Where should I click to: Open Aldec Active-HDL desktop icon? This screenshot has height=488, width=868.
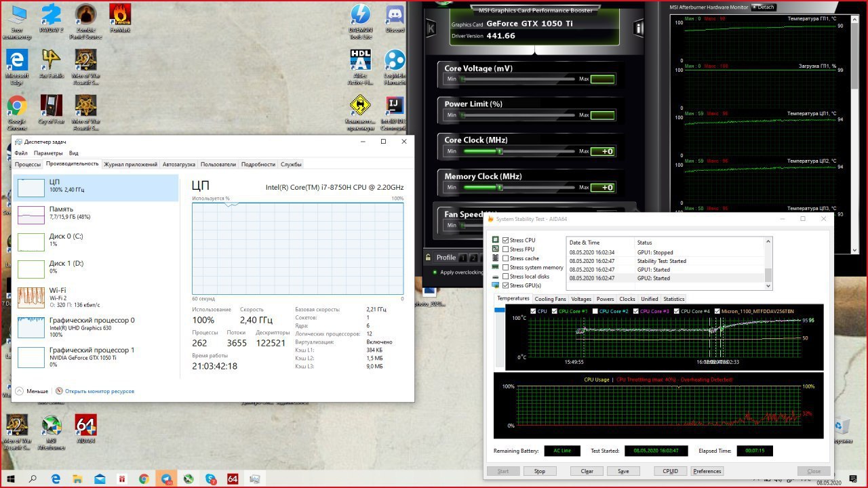pyautogui.click(x=360, y=66)
